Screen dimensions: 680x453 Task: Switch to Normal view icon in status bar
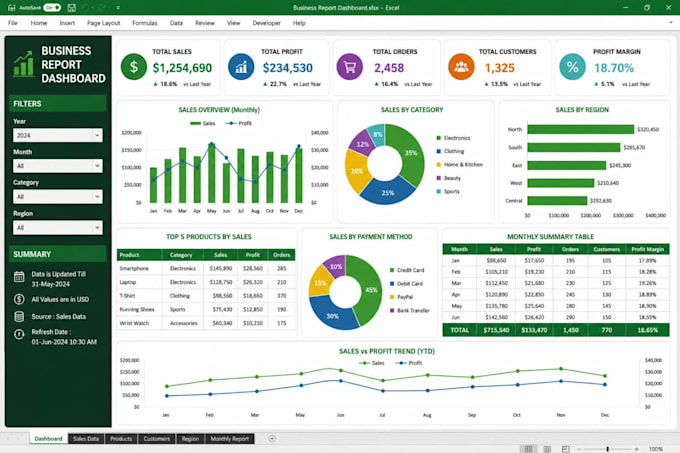click(x=528, y=449)
